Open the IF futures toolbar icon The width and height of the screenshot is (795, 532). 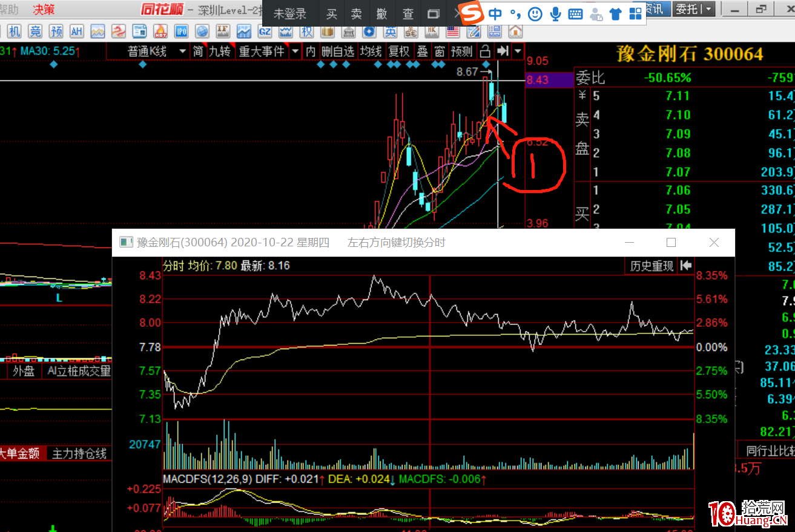point(223,31)
